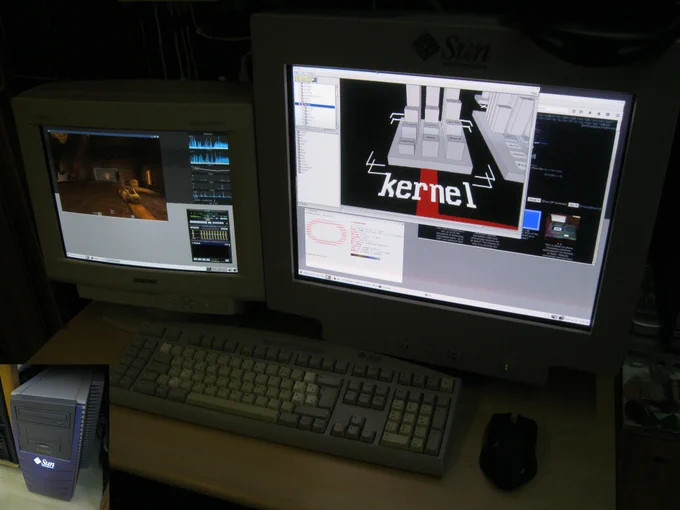
Task: Click the black playlist area of the audio player
Action: tap(210, 251)
